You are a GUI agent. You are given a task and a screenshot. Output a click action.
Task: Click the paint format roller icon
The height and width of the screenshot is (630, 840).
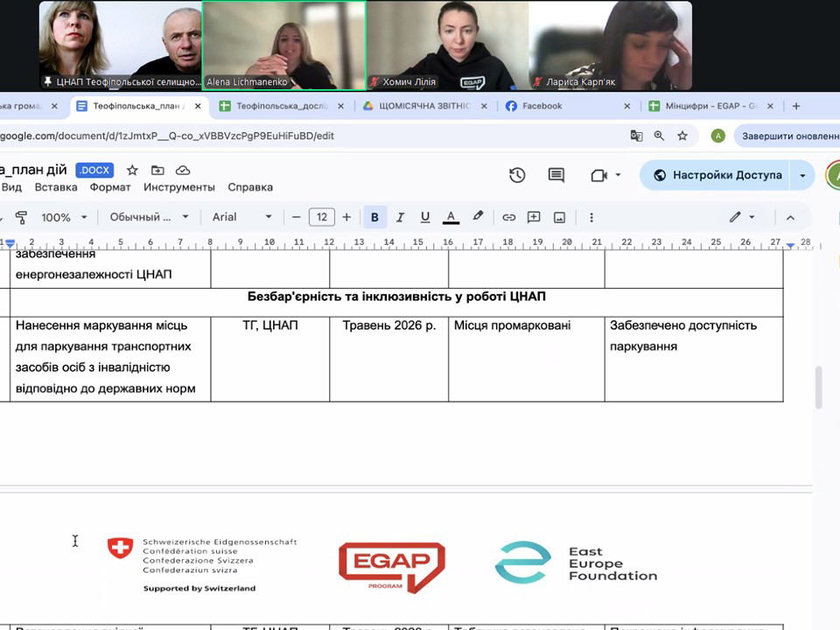[22, 217]
